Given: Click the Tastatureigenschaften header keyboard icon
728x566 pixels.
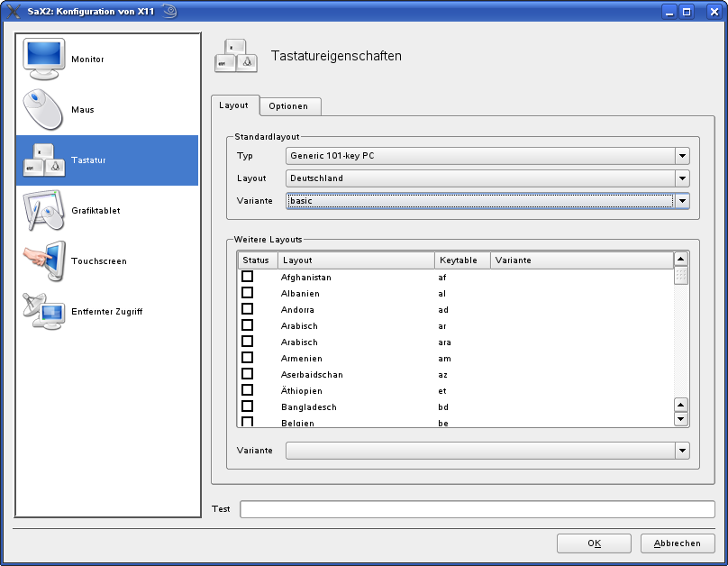Looking at the screenshot, I should click(237, 56).
